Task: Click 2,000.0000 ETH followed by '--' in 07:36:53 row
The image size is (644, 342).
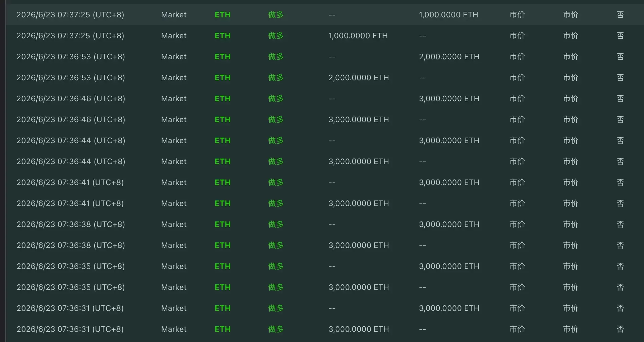Action: (359, 78)
